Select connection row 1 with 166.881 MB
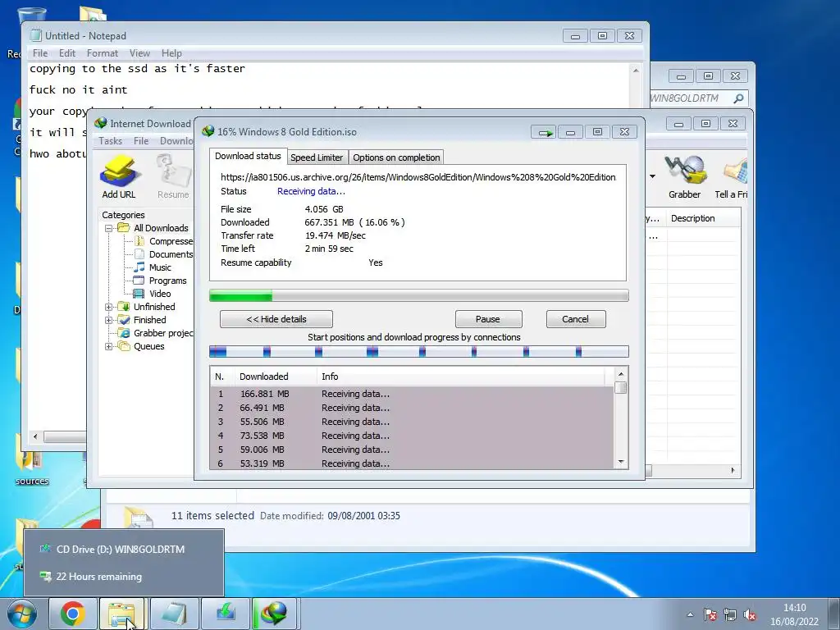 pos(412,394)
